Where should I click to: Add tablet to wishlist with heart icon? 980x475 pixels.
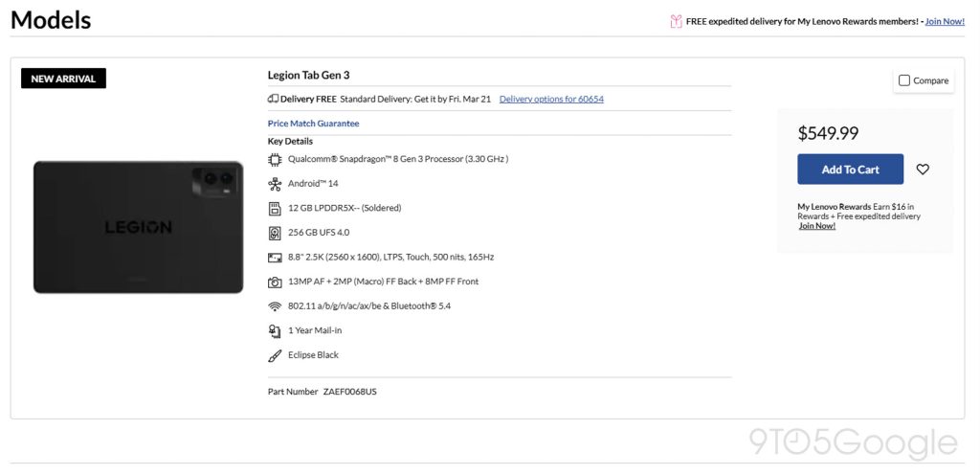tap(923, 170)
